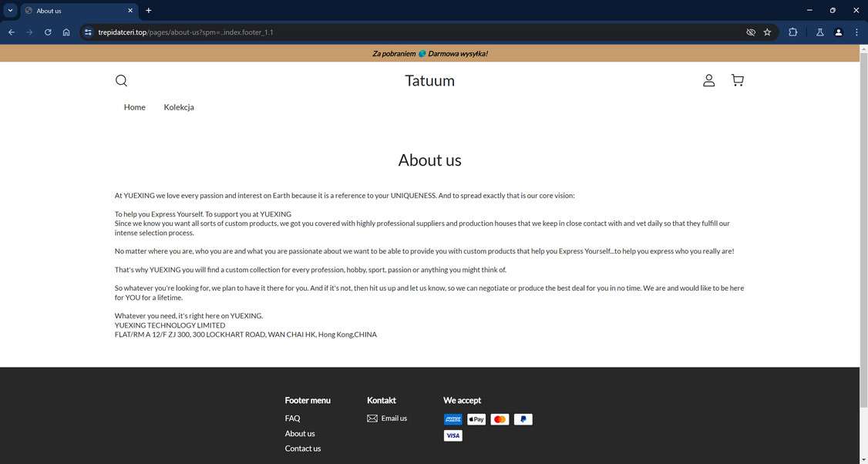Open the shopping cart icon

(x=738, y=81)
